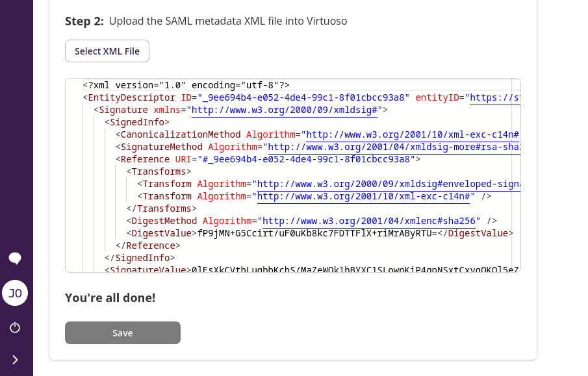Screen dimensions: 588x376
Task: Click the xml version declaration line
Action: pos(186,85)
